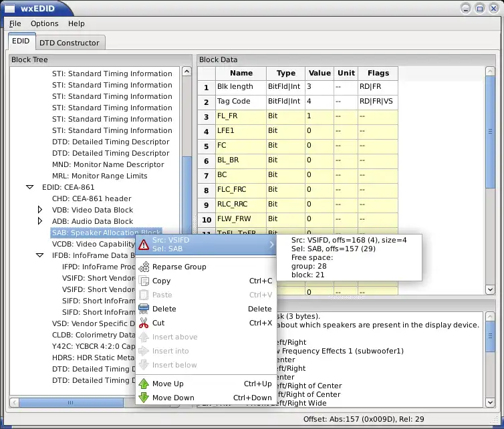Click the wxEDID title bar app icon
This screenshot has height=429, width=504.
tap(11, 8)
